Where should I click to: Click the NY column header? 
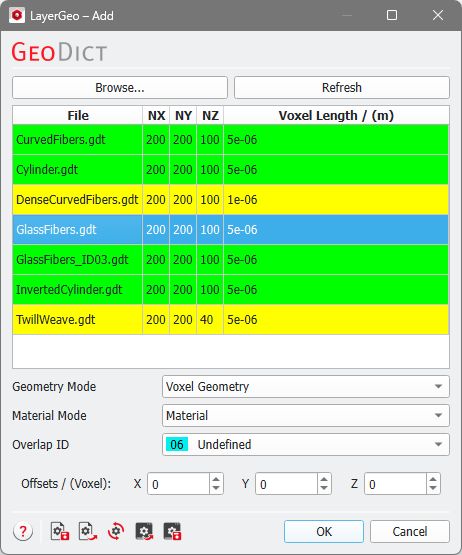(x=183, y=115)
